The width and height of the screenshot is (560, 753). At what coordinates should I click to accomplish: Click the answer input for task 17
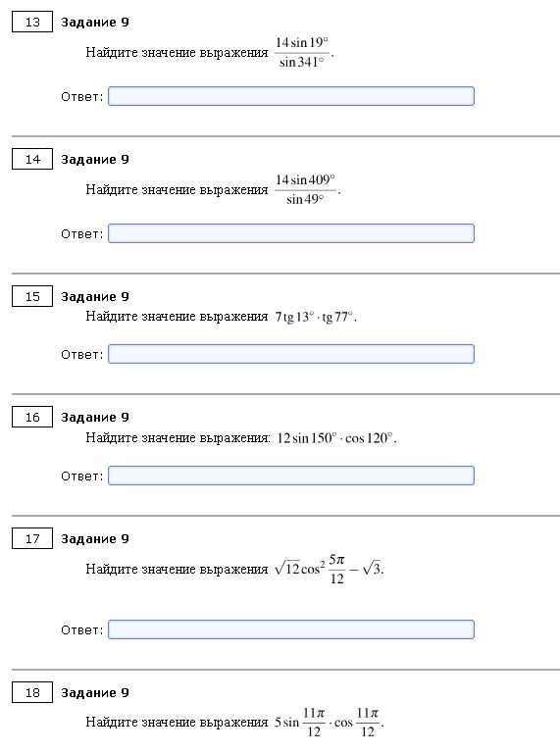pos(291,629)
